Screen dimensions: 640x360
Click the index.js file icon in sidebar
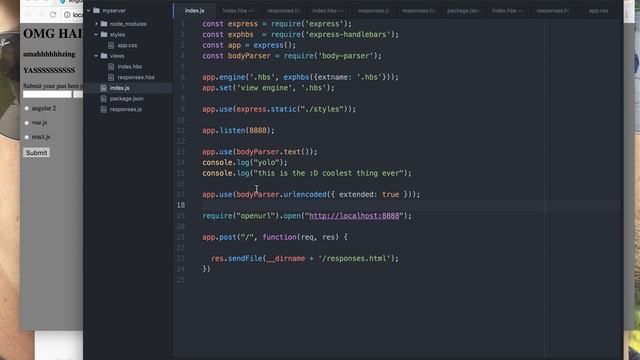pos(103,88)
